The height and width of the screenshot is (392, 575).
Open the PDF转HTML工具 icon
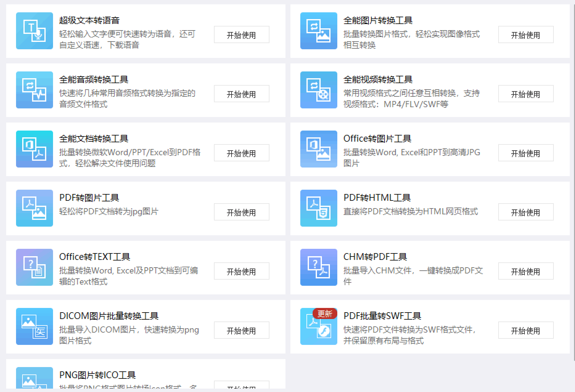(319, 208)
